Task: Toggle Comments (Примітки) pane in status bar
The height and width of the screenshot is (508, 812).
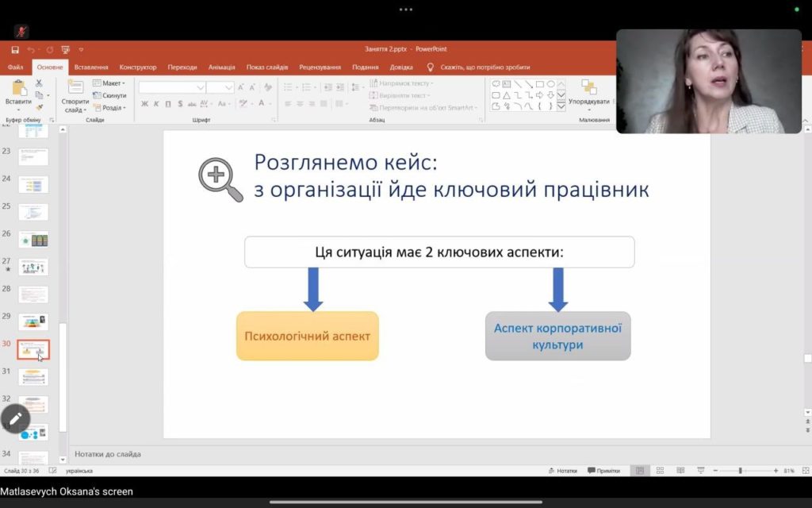Action: [603, 471]
